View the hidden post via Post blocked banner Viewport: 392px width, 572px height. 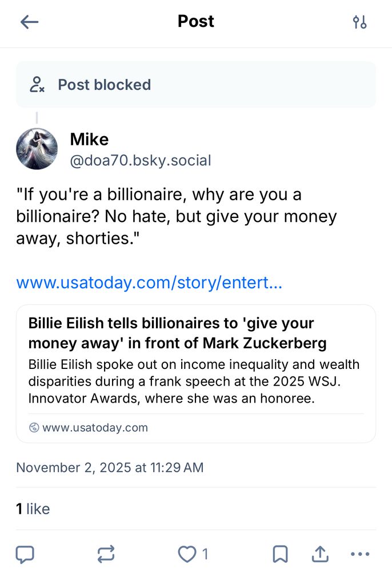104,85
